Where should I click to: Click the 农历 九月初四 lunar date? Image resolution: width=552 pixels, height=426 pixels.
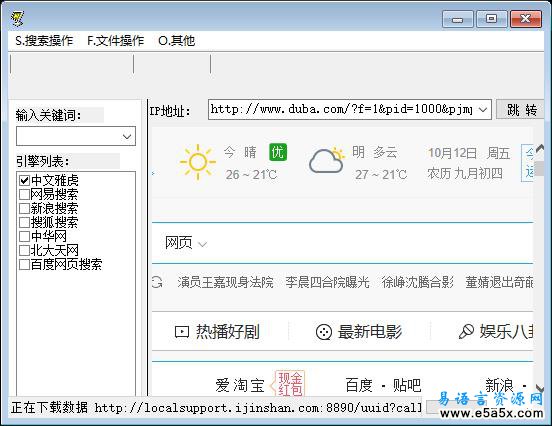tap(465, 173)
